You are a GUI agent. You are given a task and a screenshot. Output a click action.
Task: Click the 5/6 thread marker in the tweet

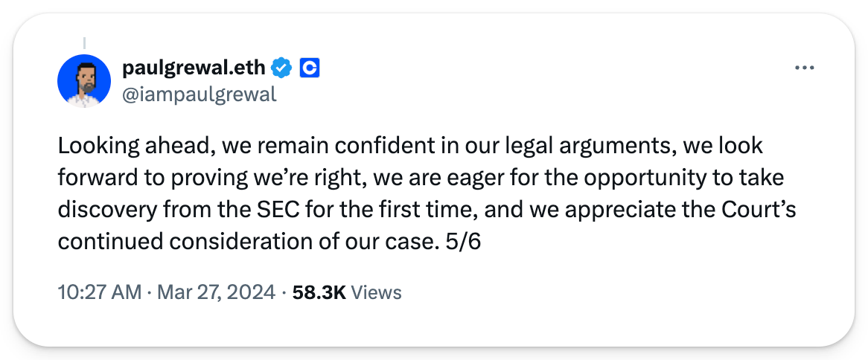point(463,242)
